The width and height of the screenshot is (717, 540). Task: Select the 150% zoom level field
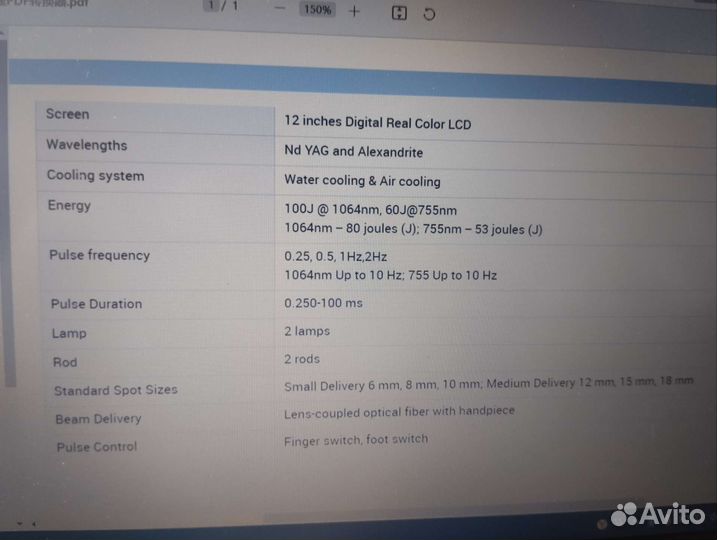coord(317,10)
